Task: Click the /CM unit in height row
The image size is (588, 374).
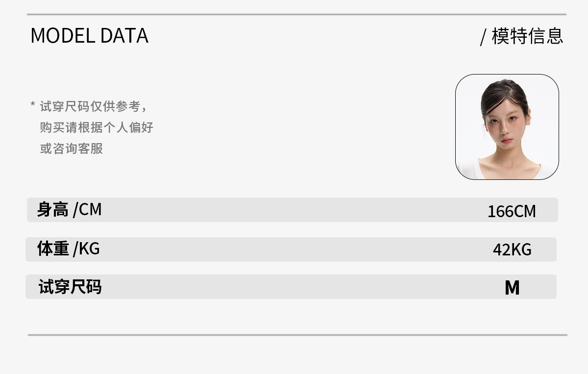Action: pyautogui.click(x=87, y=210)
